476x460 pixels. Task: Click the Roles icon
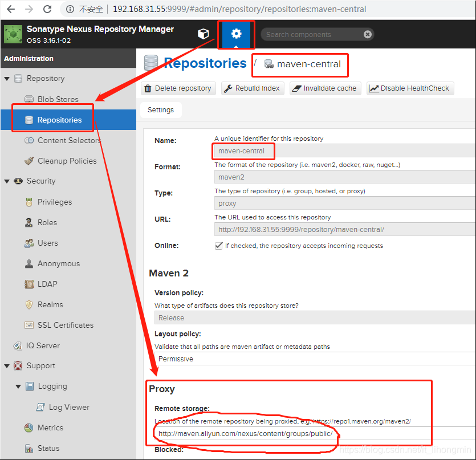coord(29,222)
